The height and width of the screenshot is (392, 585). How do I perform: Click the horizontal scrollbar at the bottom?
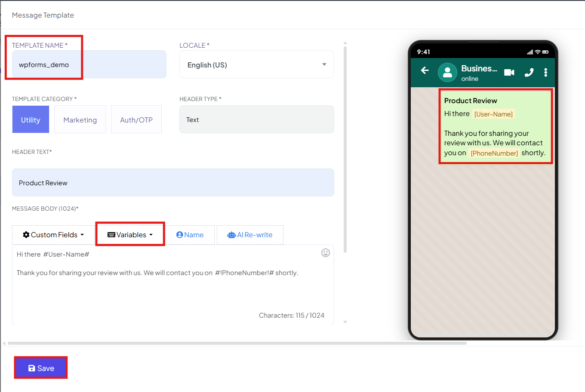tap(237, 343)
